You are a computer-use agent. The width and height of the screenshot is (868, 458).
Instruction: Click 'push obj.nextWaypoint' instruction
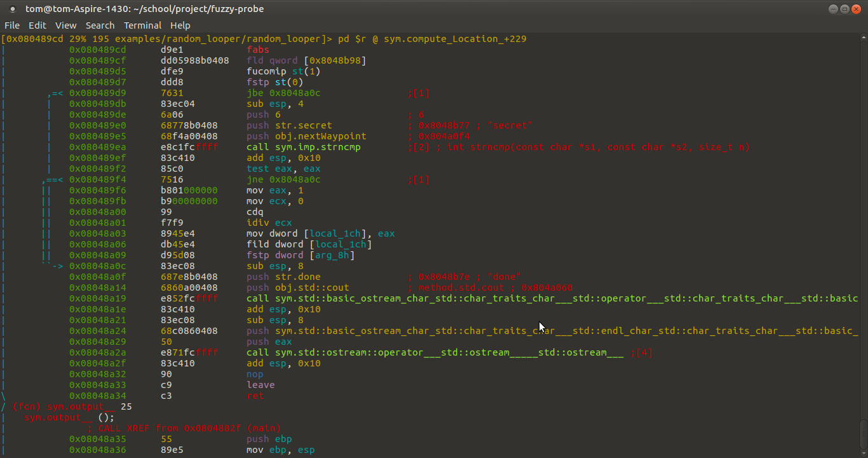point(306,136)
